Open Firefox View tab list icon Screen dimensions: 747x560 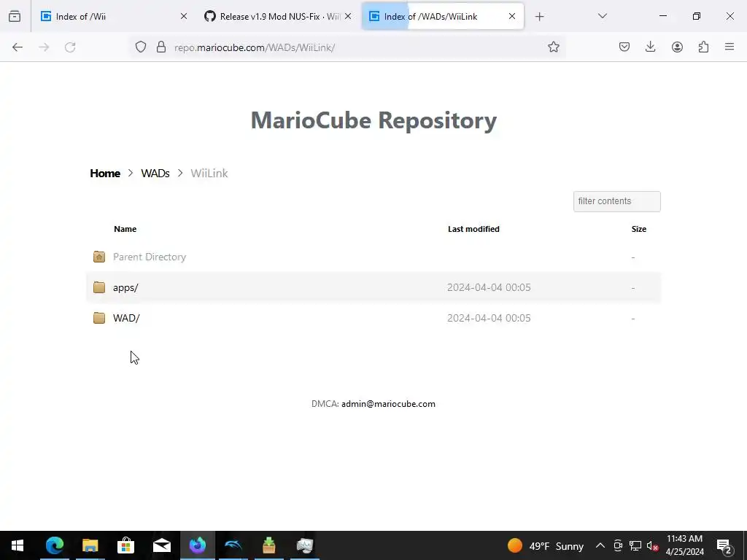(x=15, y=16)
